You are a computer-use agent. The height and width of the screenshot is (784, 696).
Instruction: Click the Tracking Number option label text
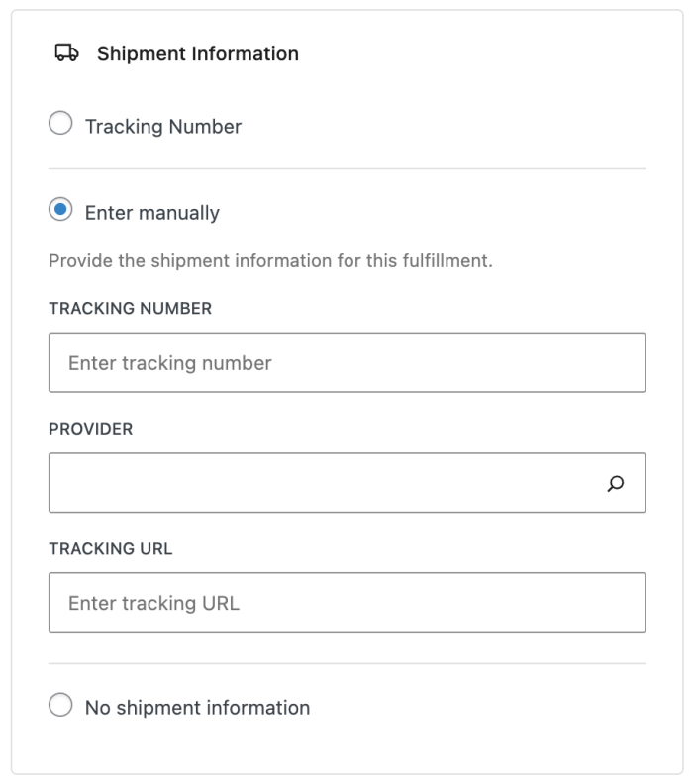(x=163, y=127)
